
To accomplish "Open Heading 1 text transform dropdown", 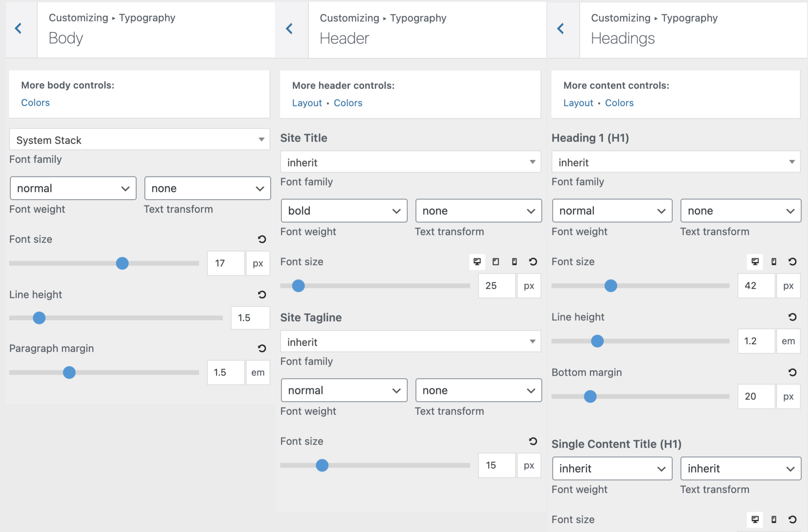I will [x=741, y=211].
